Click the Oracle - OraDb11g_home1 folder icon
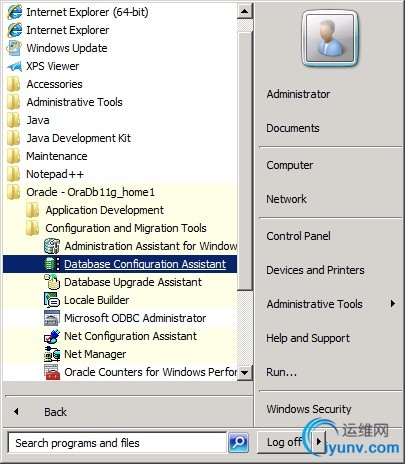 tap(14, 192)
